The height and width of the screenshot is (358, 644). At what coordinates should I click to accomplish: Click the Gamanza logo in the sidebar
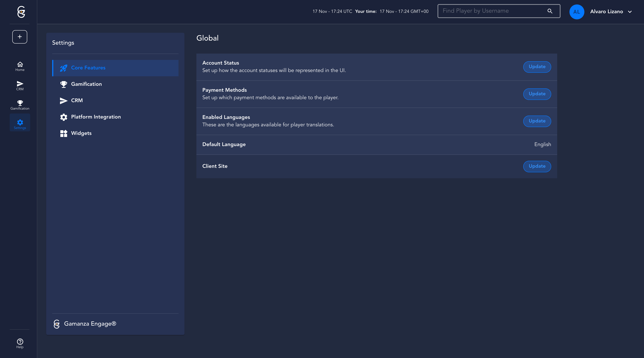coord(21,12)
